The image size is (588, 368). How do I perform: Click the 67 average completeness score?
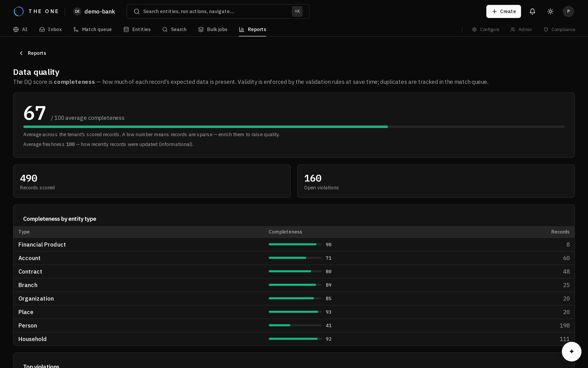click(35, 113)
